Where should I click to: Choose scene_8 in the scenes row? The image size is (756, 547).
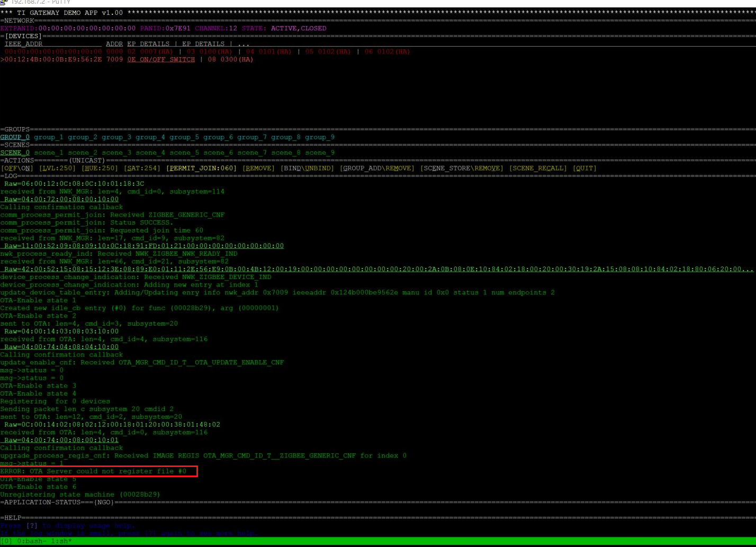[286, 153]
